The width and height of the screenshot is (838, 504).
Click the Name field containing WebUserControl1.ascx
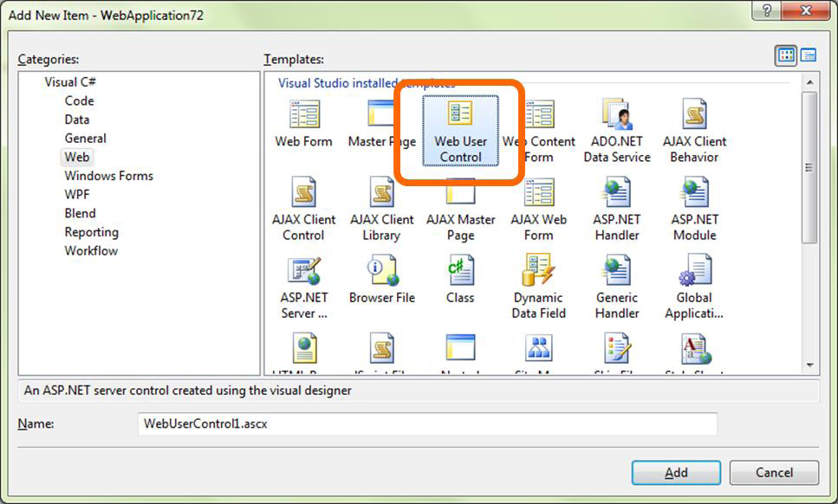(x=427, y=424)
